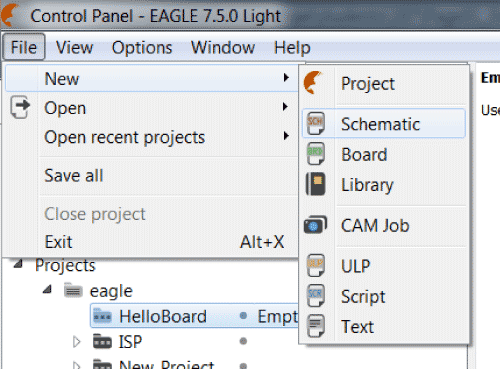Image resolution: width=500 pixels, height=369 pixels.
Task: Click the Library book icon
Action: [x=315, y=184]
